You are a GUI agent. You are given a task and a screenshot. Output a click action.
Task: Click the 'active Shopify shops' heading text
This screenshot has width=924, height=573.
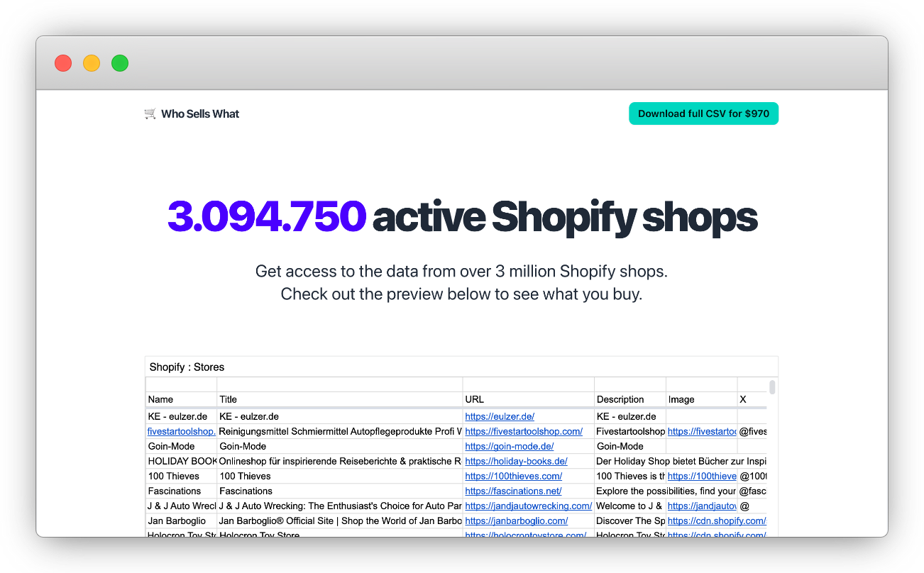pos(565,216)
